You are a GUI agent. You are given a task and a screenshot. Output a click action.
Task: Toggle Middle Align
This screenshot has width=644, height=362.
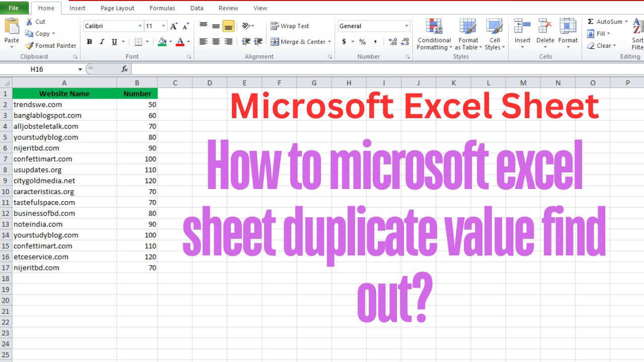216,26
